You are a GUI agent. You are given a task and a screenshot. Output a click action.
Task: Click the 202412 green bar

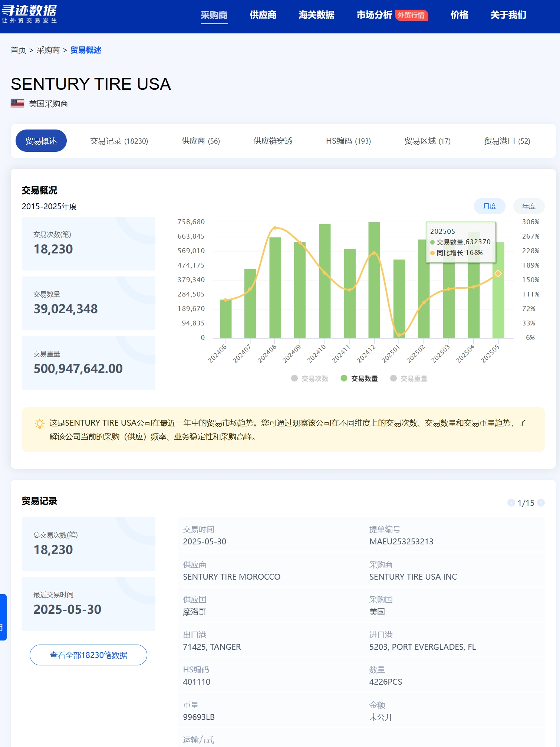coord(374,280)
